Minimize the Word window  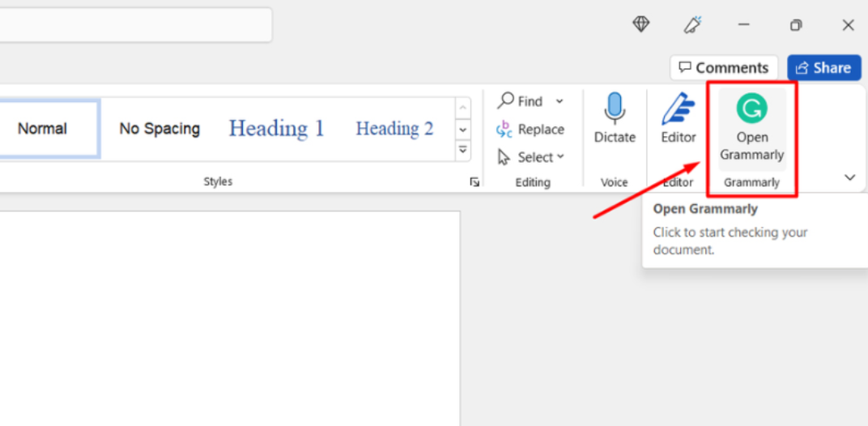[x=744, y=24]
